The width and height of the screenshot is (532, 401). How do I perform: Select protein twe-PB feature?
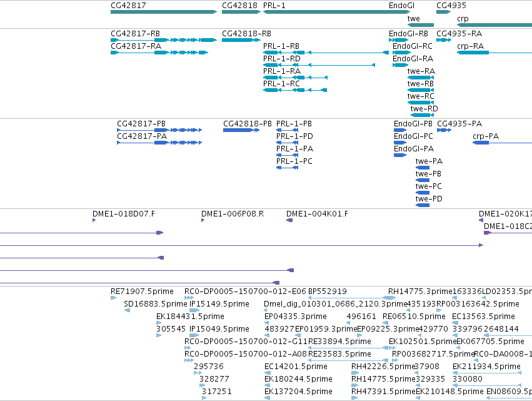[423, 180]
